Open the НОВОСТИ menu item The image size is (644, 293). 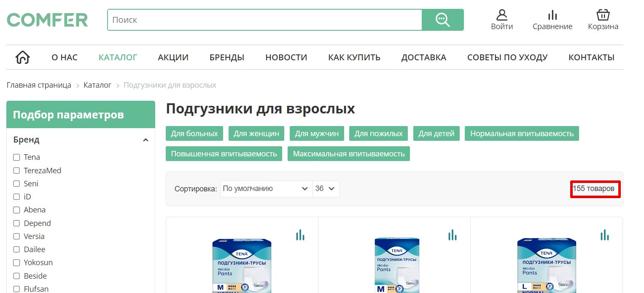click(x=286, y=57)
